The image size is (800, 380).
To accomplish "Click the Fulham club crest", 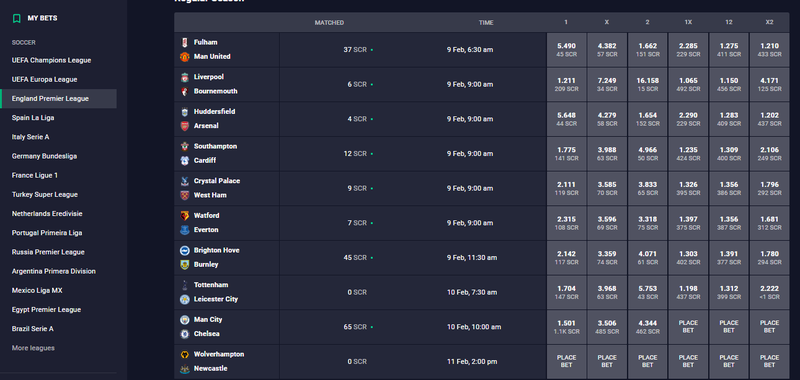I will coord(185,42).
